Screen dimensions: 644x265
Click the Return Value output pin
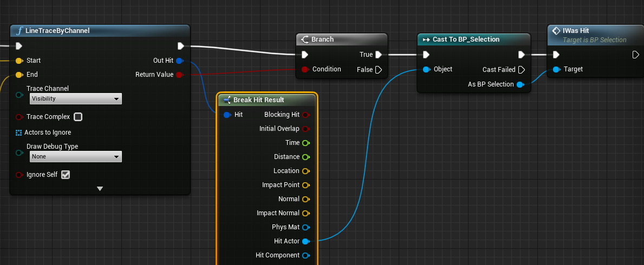point(179,75)
